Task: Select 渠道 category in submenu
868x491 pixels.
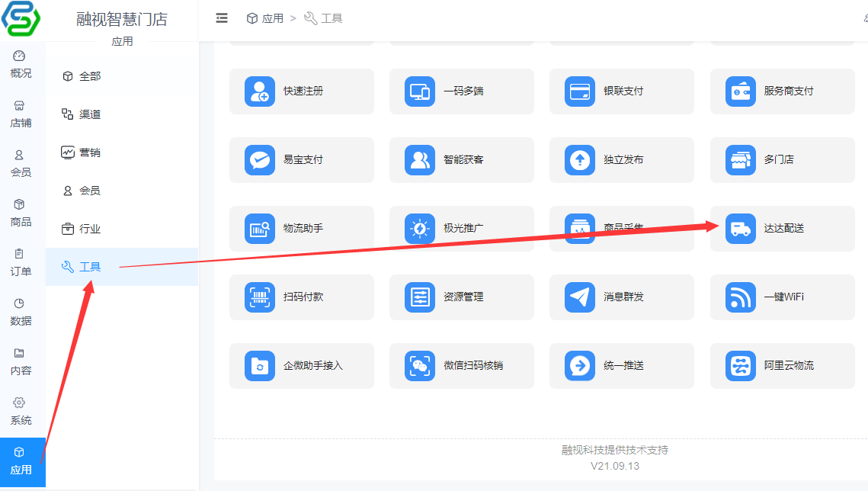Action: click(x=122, y=114)
